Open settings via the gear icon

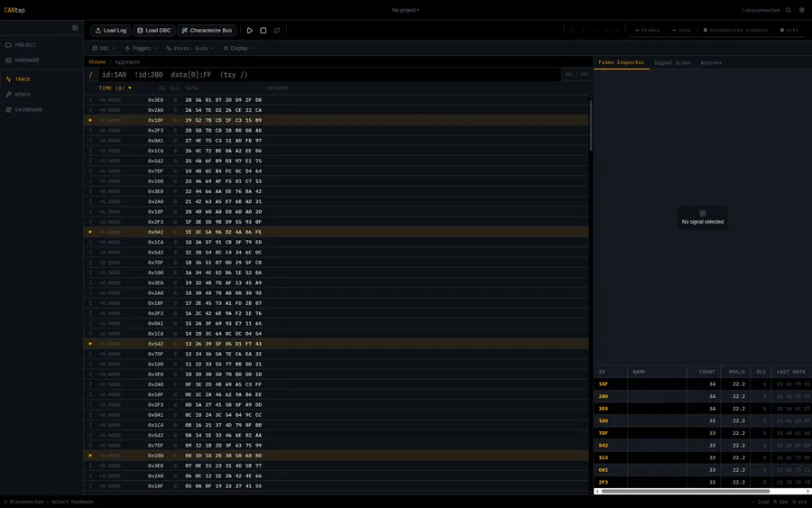802,10
